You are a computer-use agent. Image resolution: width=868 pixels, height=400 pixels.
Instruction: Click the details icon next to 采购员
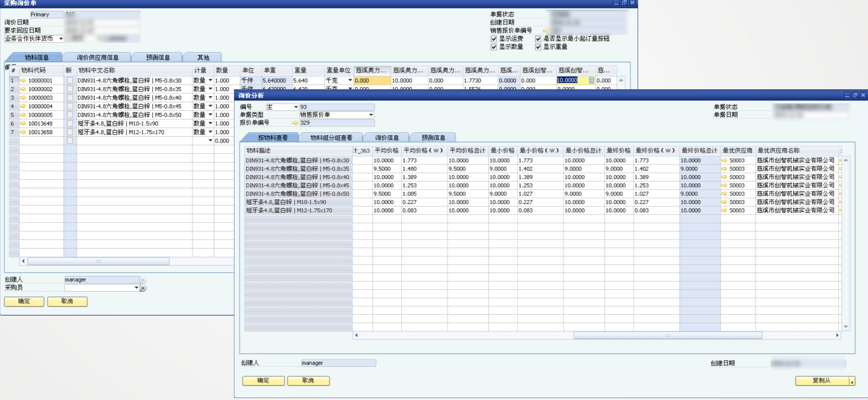point(143,288)
